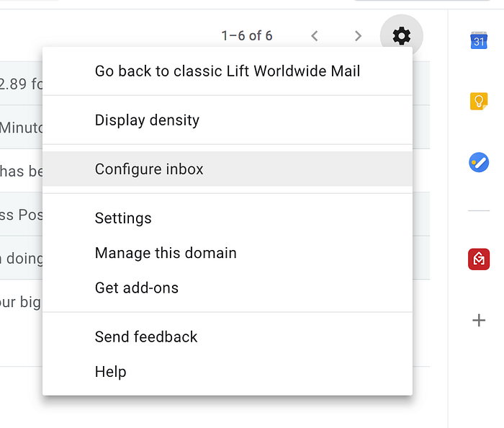This screenshot has width=504, height=428.
Task: Select Configure inbox menu item
Action: pos(228,169)
